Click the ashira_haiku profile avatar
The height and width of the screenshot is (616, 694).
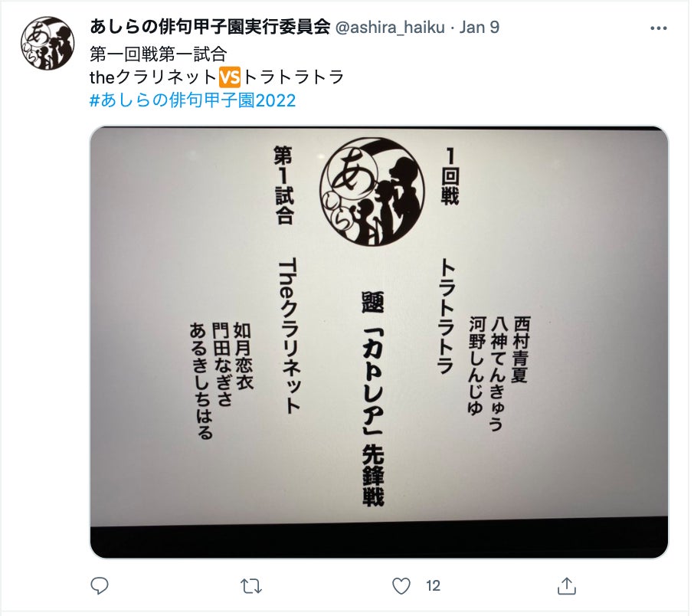(x=47, y=44)
